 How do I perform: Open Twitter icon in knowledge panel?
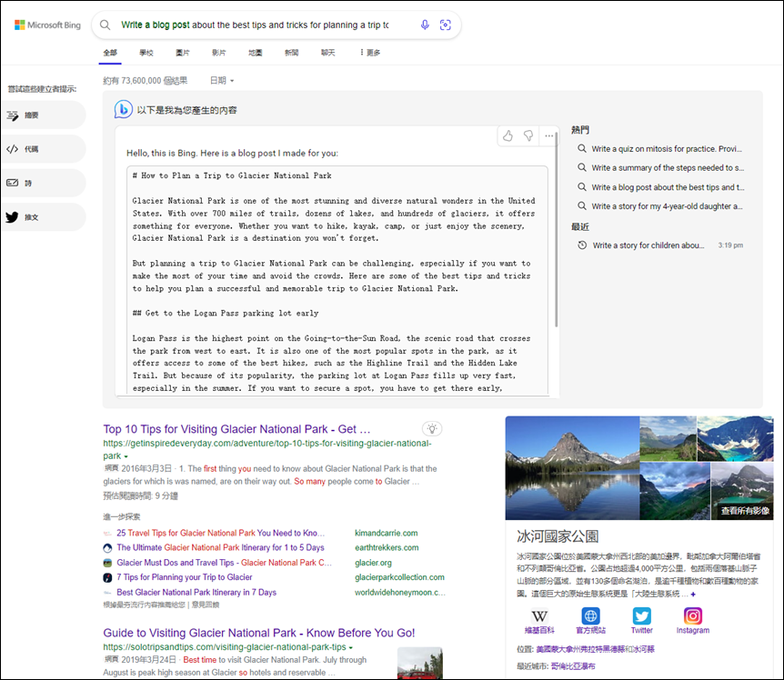point(641,616)
